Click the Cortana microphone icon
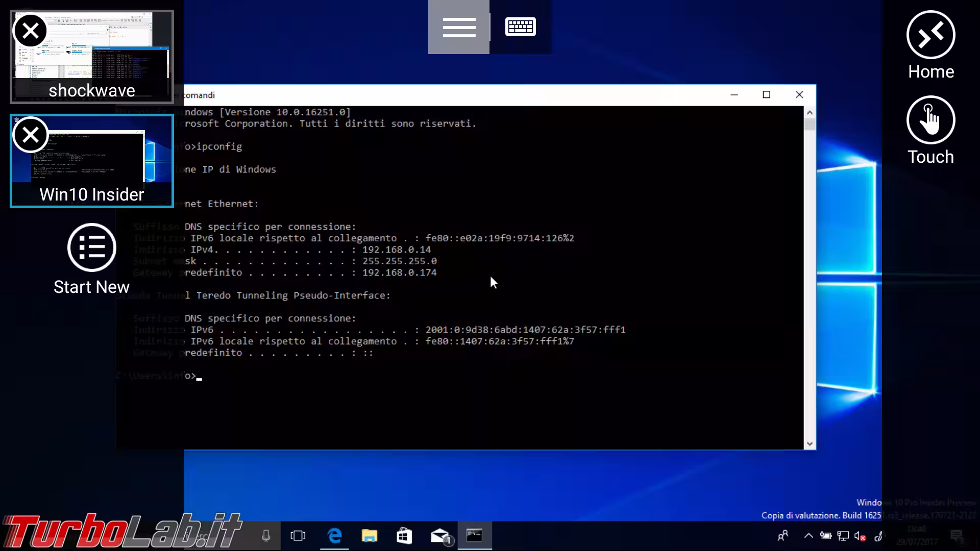980x551 pixels. [265, 536]
